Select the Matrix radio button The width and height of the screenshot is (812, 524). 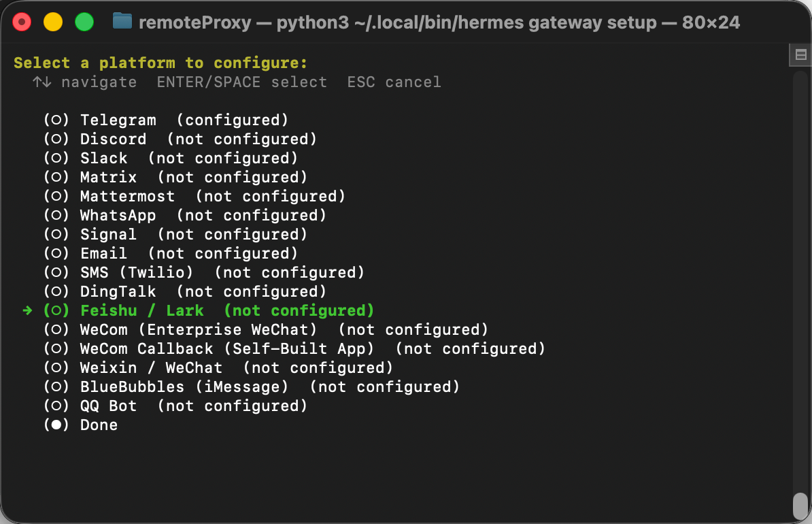[x=56, y=177]
